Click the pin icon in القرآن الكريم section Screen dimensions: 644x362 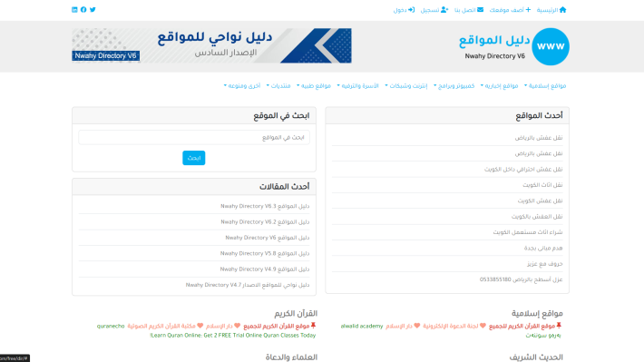click(313, 326)
